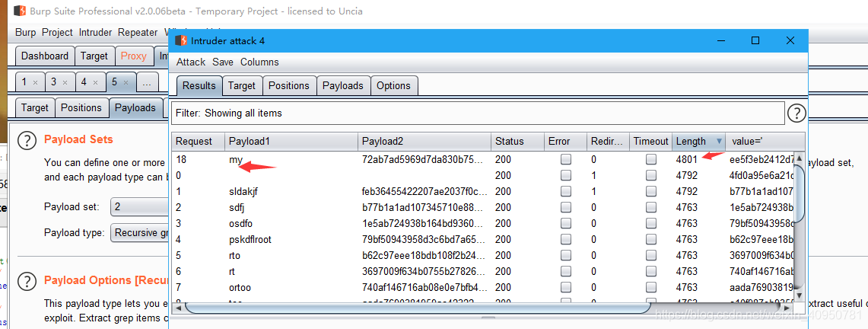Close numbered Intruder tab 5
The width and height of the screenshot is (868, 329).
pos(126,82)
